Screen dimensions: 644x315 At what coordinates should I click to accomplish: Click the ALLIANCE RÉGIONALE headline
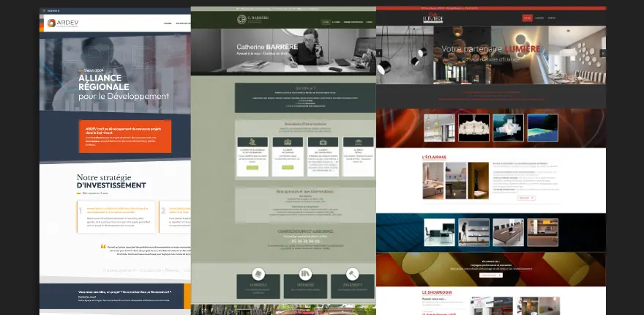pyautogui.click(x=103, y=82)
